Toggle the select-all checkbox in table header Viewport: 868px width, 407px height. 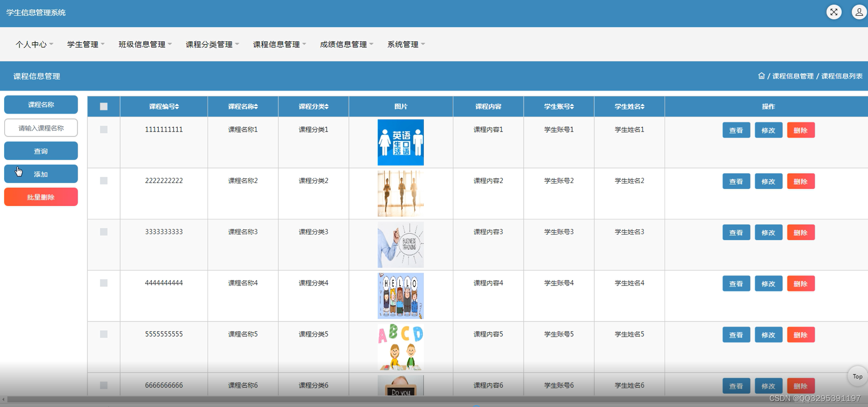[104, 106]
